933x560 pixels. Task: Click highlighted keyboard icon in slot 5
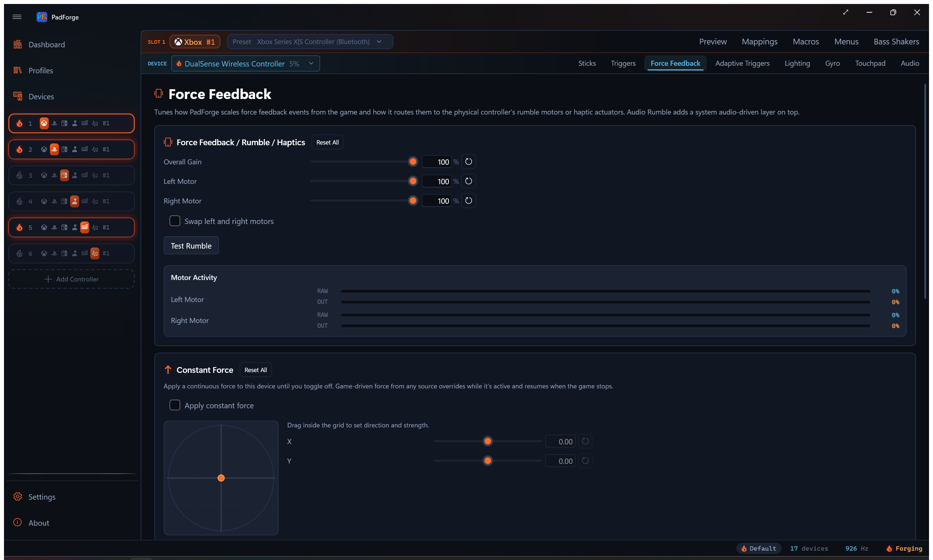tap(85, 228)
